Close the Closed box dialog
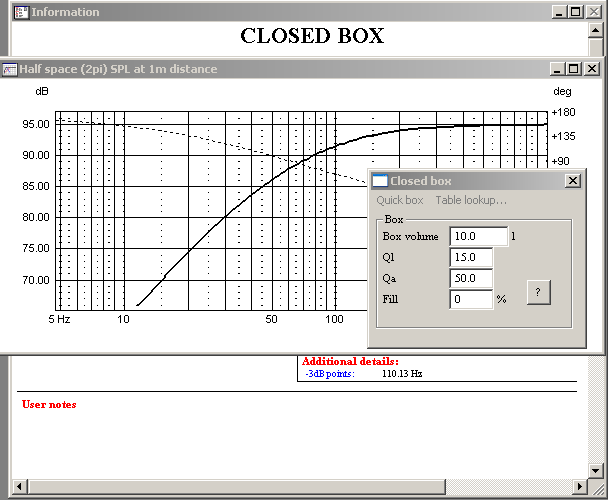 573,181
